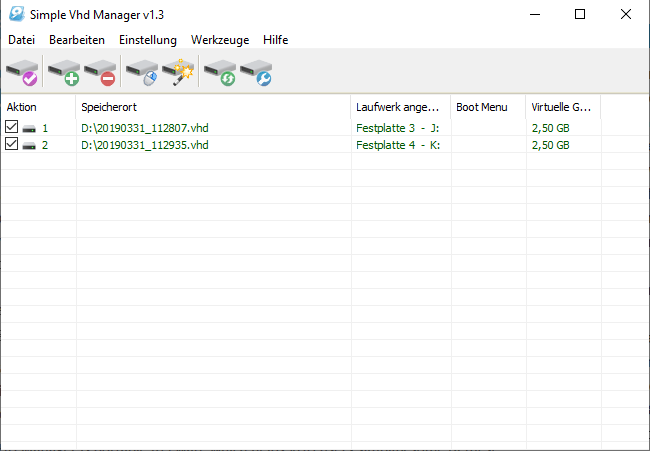Image resolution: width=650 pixels, height=451 pixels.
Task: Open the Einstellung menu
Action: pos(148,40)
